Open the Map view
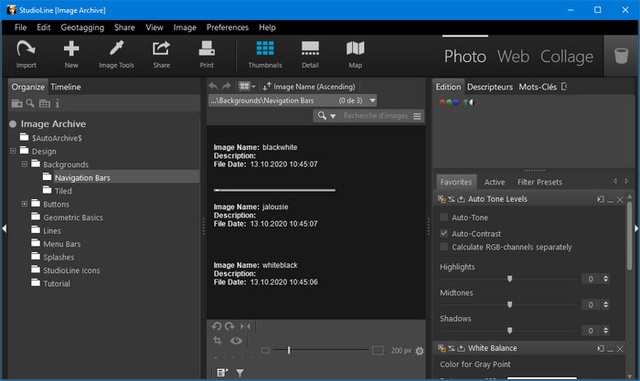Image resolution: width=640 pixels, height=381 pixels. pos(355,54)
